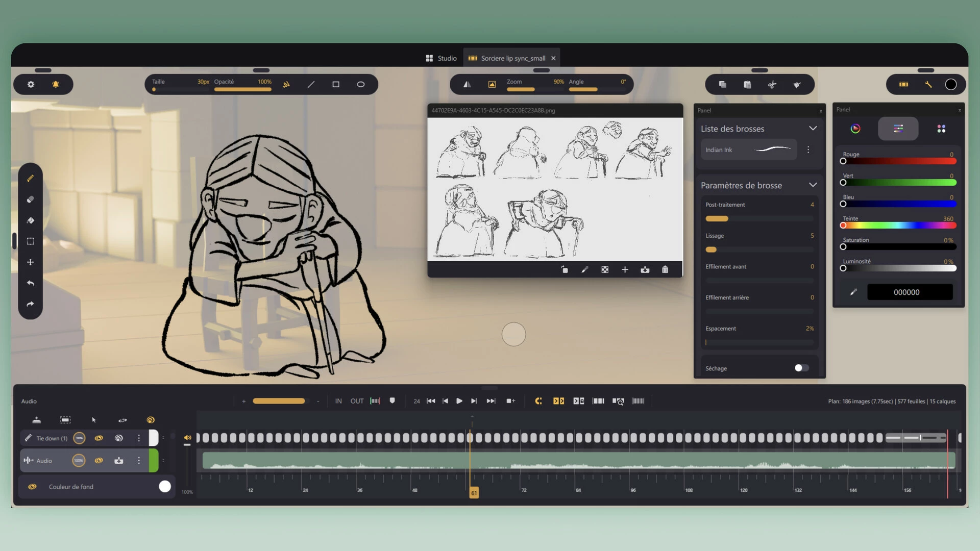Click the Teinte hue slider
The image size is (980, 551).
coord(899,226)
